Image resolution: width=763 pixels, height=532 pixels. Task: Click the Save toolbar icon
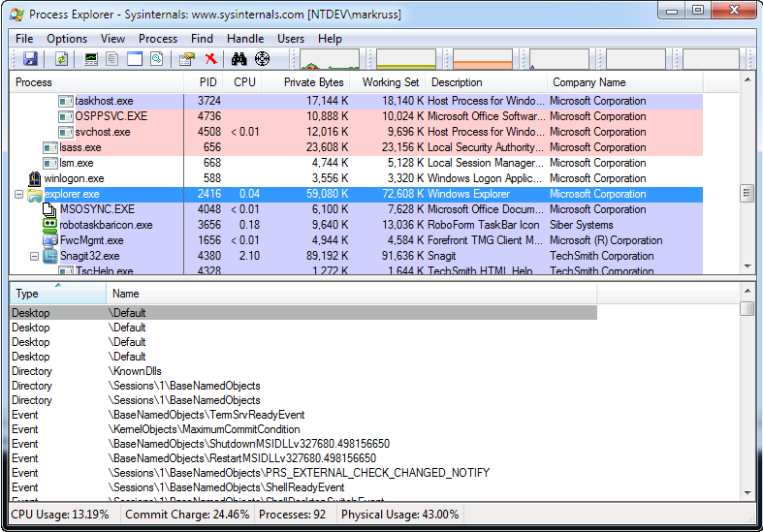point(30,59)
